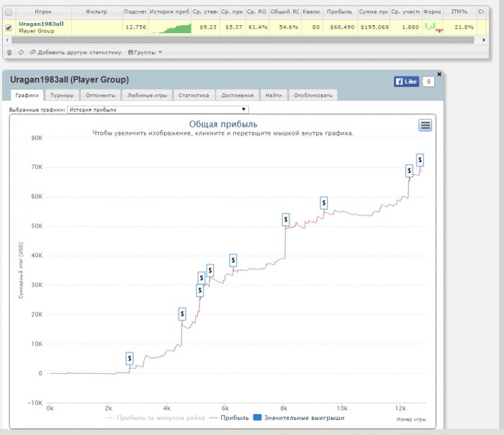This screenshot has width=504, height=435.
Task: Click the first dollar marker near 3k games
Action: click(130, 358)
